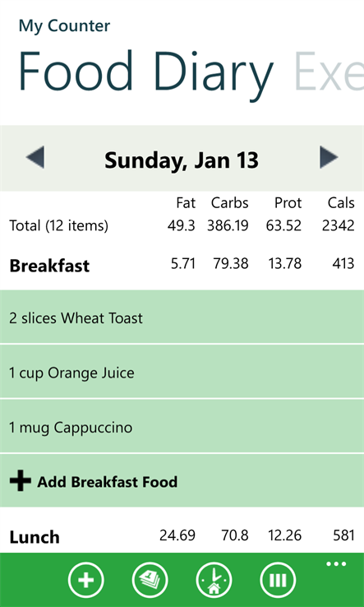The height and width of the screenshot is (607, 364).
Task: Open the 2 slices Wheat Toast entry
Action: tap(182, 317)
